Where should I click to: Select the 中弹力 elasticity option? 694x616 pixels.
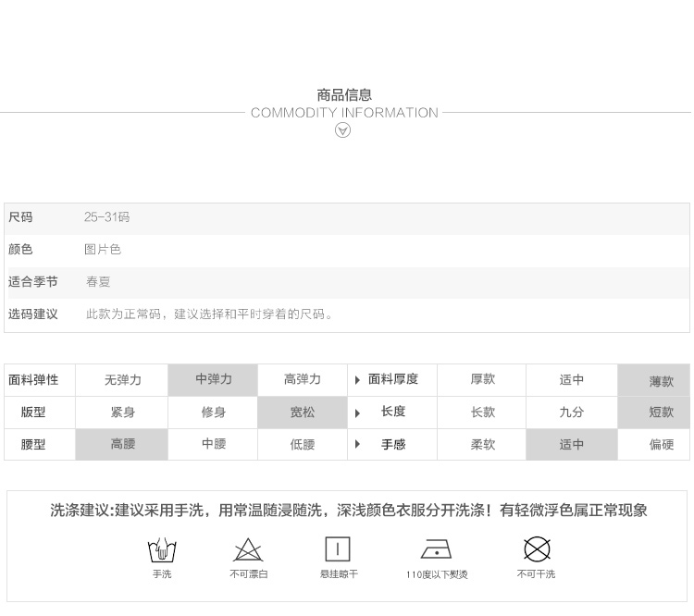point(213,380)
